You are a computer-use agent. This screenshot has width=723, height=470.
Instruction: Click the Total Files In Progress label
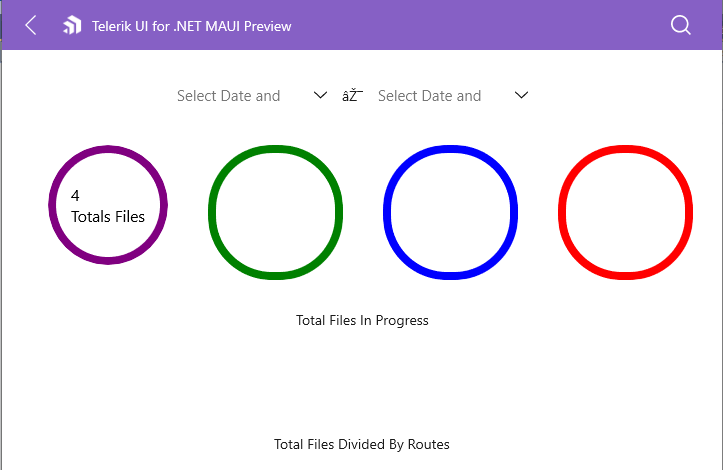(x=362, y=321)
